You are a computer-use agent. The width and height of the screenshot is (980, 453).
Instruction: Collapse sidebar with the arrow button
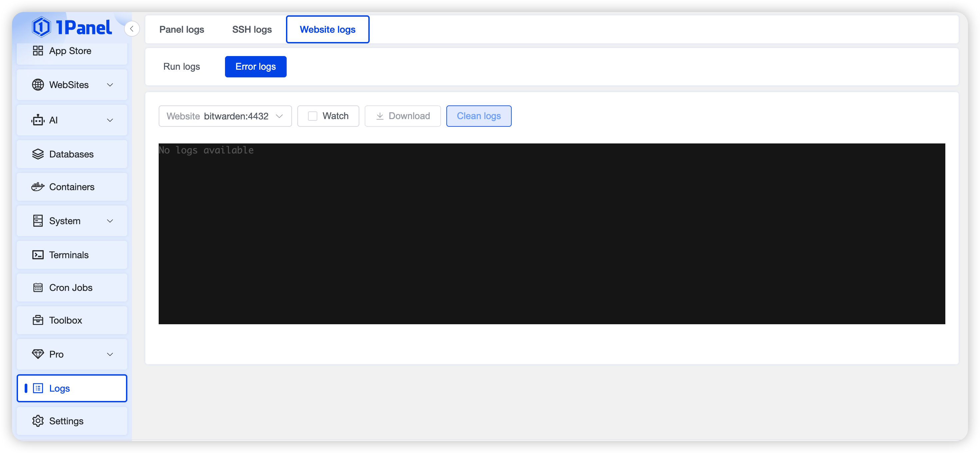[132, 29]
